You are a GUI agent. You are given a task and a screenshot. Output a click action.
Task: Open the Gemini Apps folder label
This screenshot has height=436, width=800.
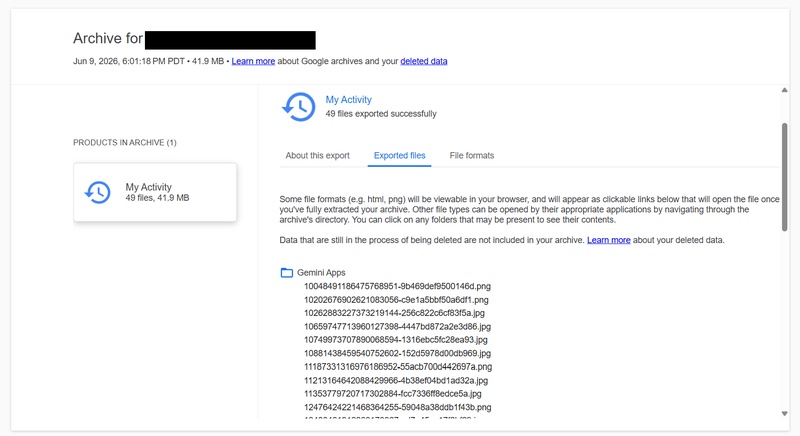[x=321, y=273]
